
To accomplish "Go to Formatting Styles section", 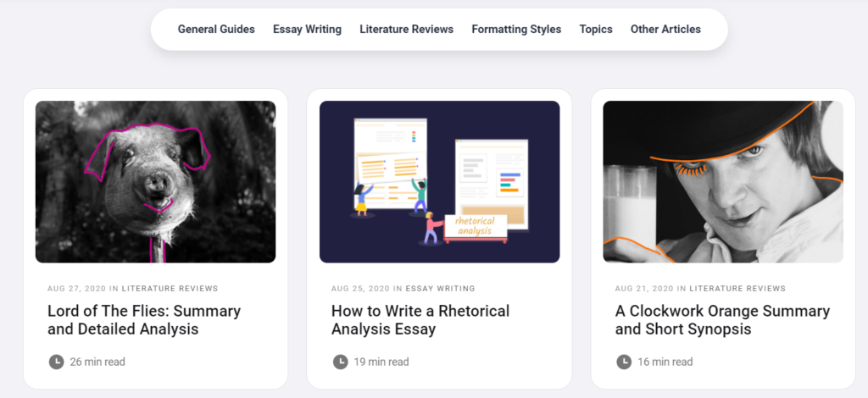I will tap(516, 30).
